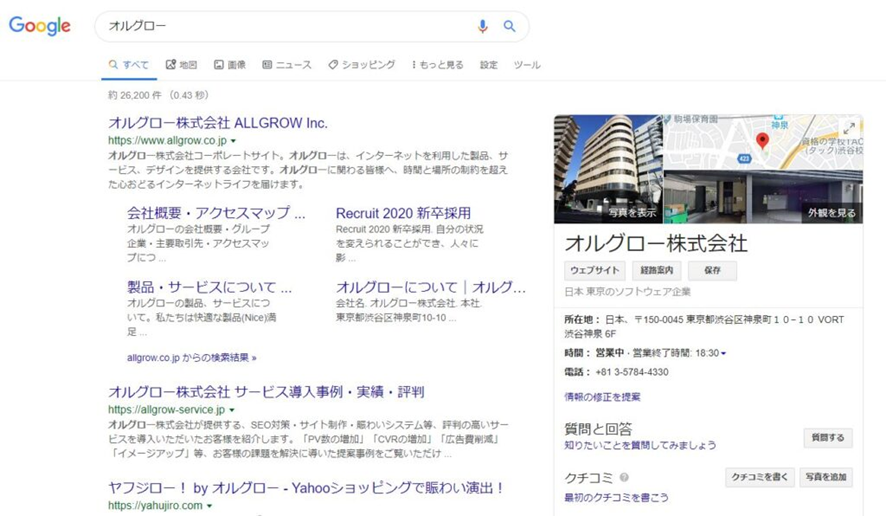The image size is (886, 516).
Task: Open the クチコミ help question mark icon
Action: coord(624,478)
